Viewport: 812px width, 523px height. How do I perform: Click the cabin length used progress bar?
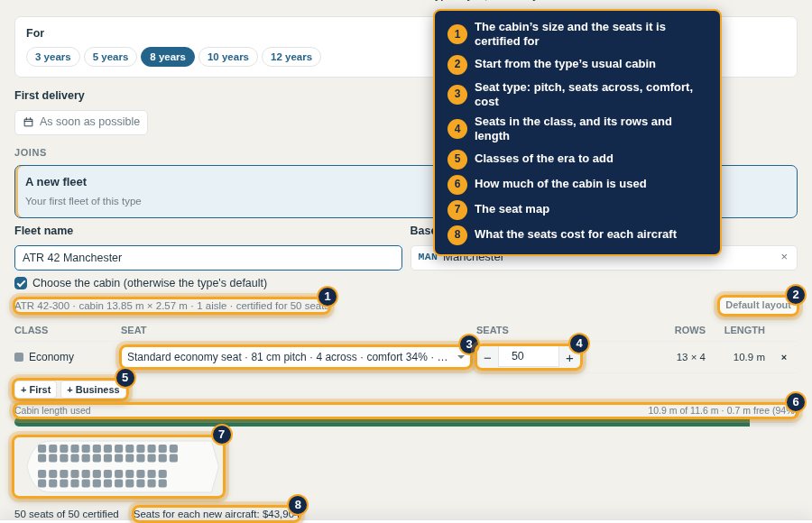click(x=406, y=423)
